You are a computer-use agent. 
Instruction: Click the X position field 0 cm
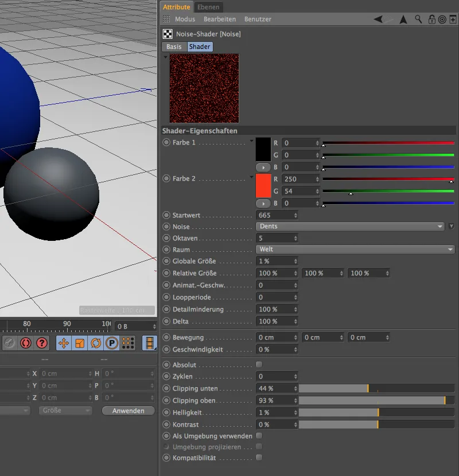click(66, 373)
